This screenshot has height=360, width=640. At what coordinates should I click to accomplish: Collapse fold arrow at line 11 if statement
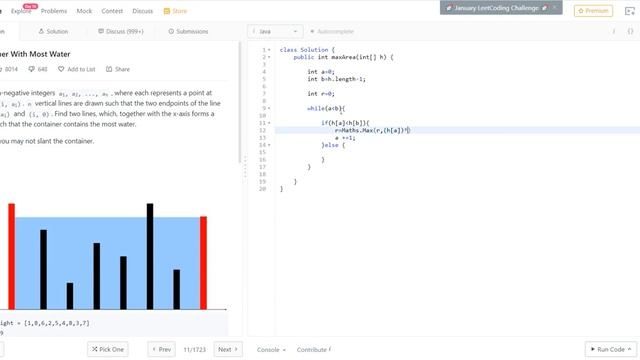(x=269, y=123)
